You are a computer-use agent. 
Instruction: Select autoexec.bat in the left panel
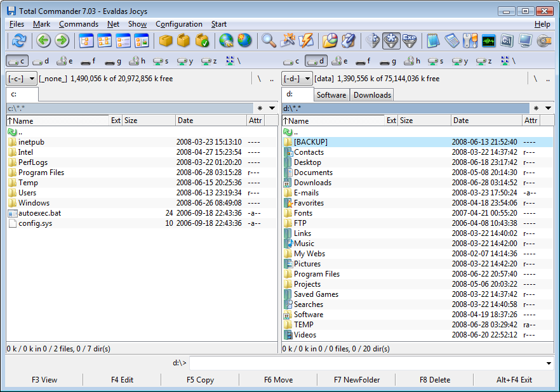point(142,213)
